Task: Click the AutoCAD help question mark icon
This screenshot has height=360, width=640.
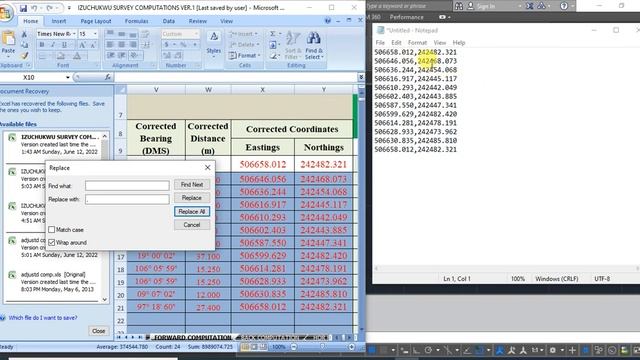Action: [564, 6]
